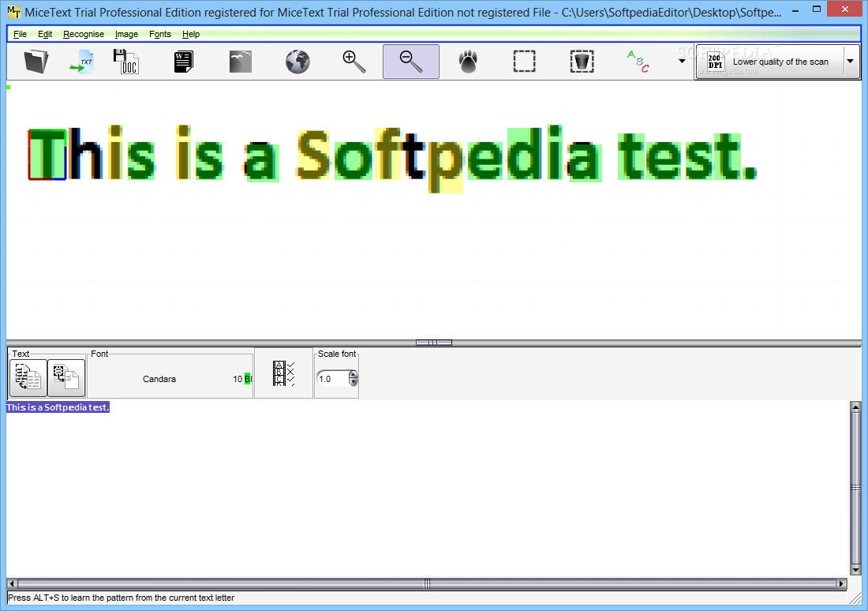The image size is (868, 611).
Task: Select highlighted letter T in scanned image
Action: pos(47,155)
